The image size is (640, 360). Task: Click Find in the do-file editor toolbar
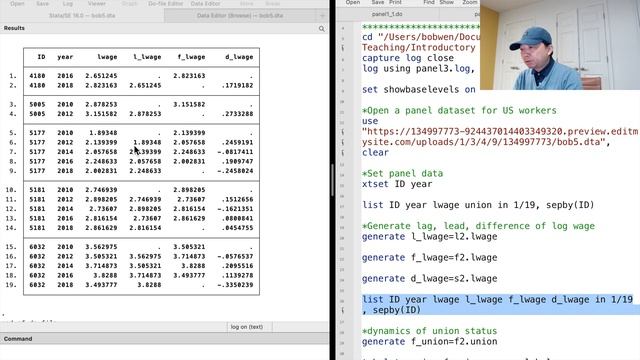[x=429, y=2]
